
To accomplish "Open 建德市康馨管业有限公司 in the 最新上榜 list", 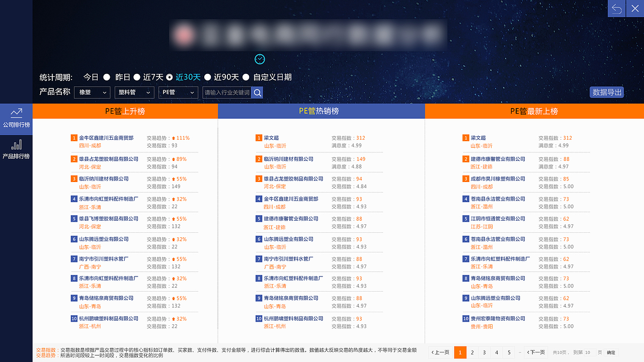I will tap(498, 159).
